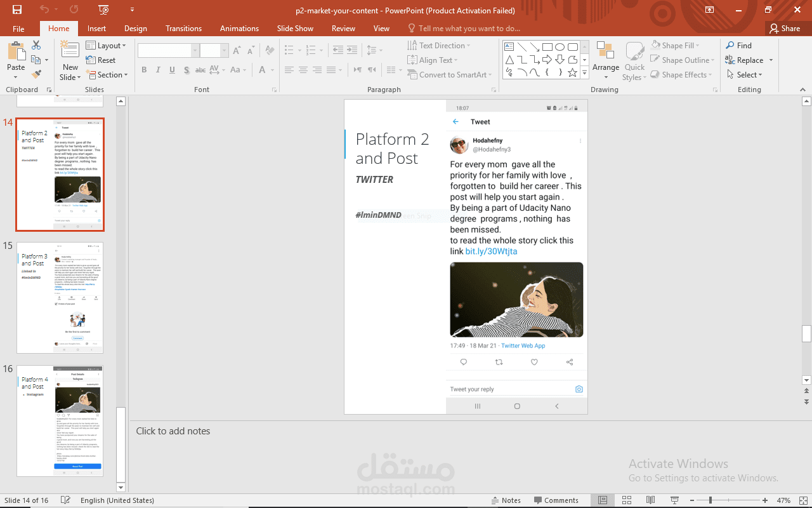Toggle italic formatting
Screen dimensions: 812x508
tap(158, 70)
